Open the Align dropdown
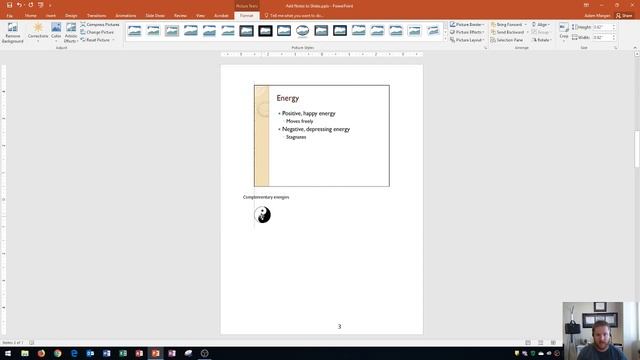 tap(541, 24)
